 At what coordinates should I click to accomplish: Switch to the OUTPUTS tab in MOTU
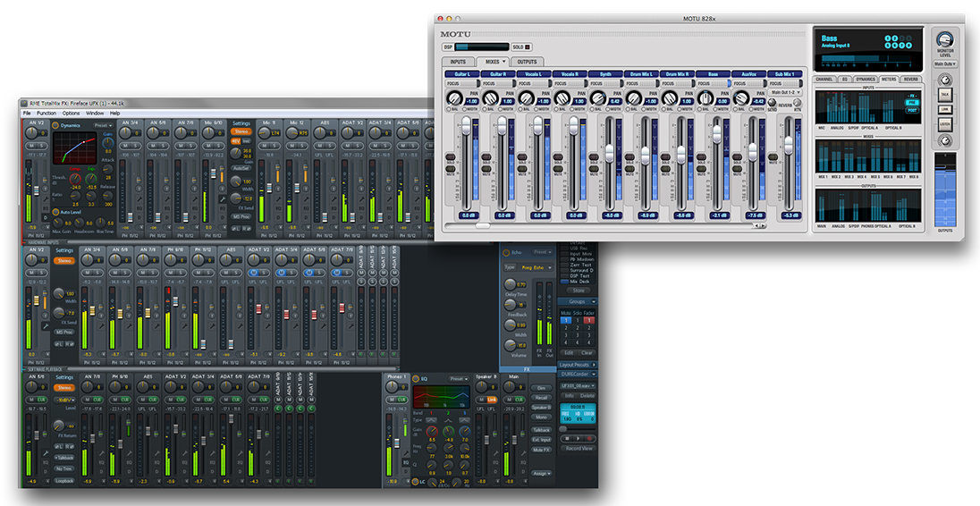(527, 62)
